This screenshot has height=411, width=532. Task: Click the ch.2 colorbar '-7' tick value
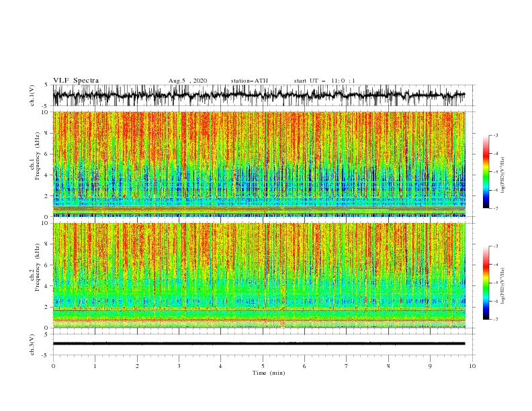[496, 319]
